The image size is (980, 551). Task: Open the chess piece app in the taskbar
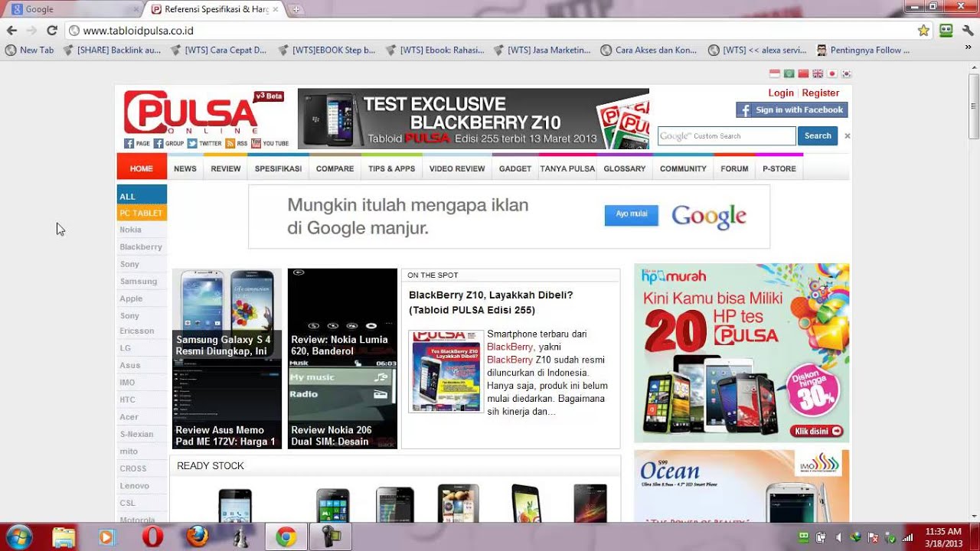coord(240,537)
